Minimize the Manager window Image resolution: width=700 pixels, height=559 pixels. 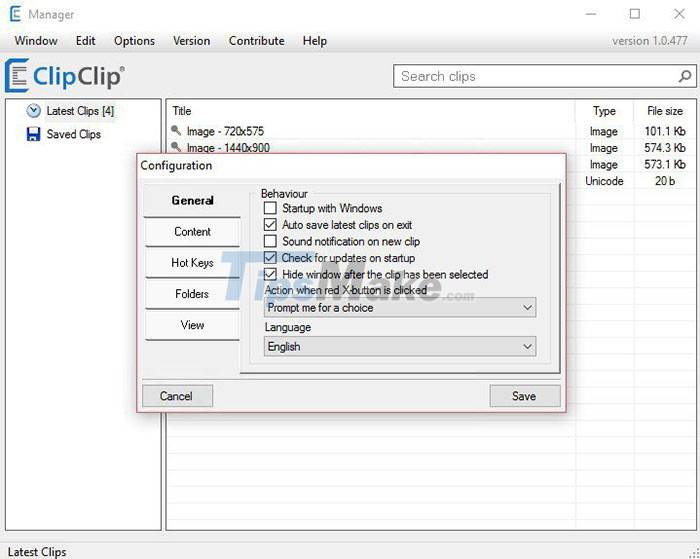point(591,14)
